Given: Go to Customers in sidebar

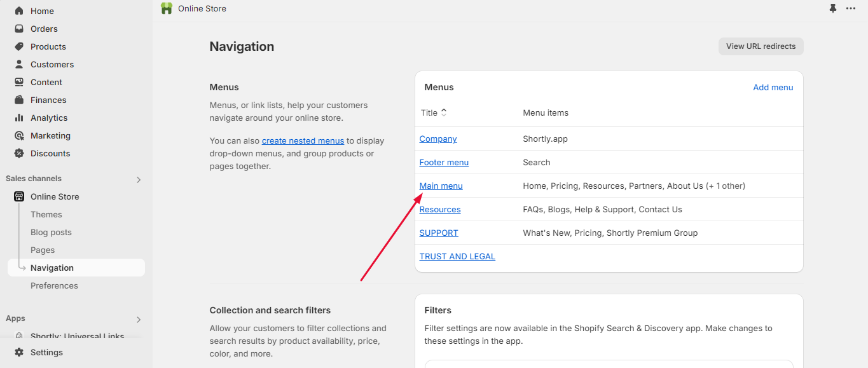Looking at the screenshot, I should 52,64.
